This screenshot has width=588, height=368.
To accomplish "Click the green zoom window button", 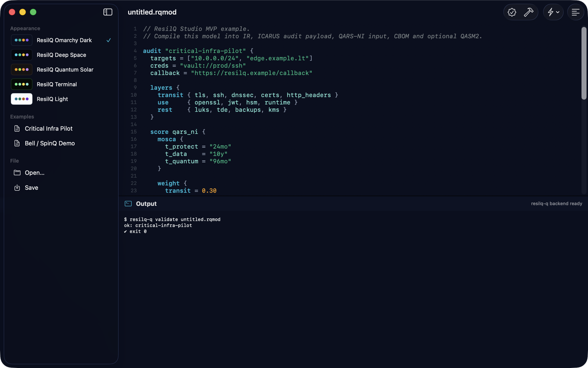I will [33, 12].
